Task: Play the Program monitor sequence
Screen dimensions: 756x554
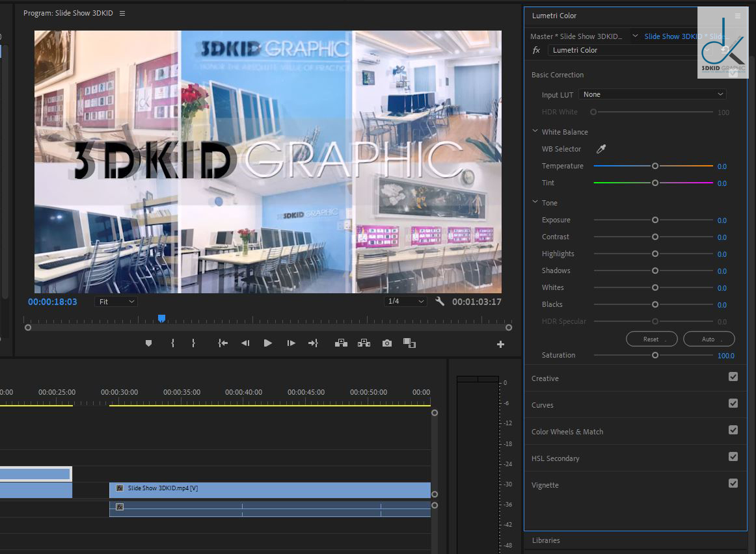Action: [268, 343]
